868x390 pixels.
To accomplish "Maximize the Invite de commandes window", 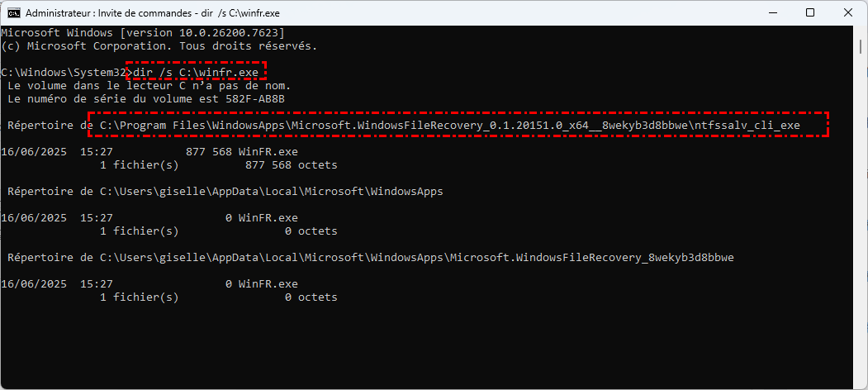I will pyautogui.click(x=810, y=13).
